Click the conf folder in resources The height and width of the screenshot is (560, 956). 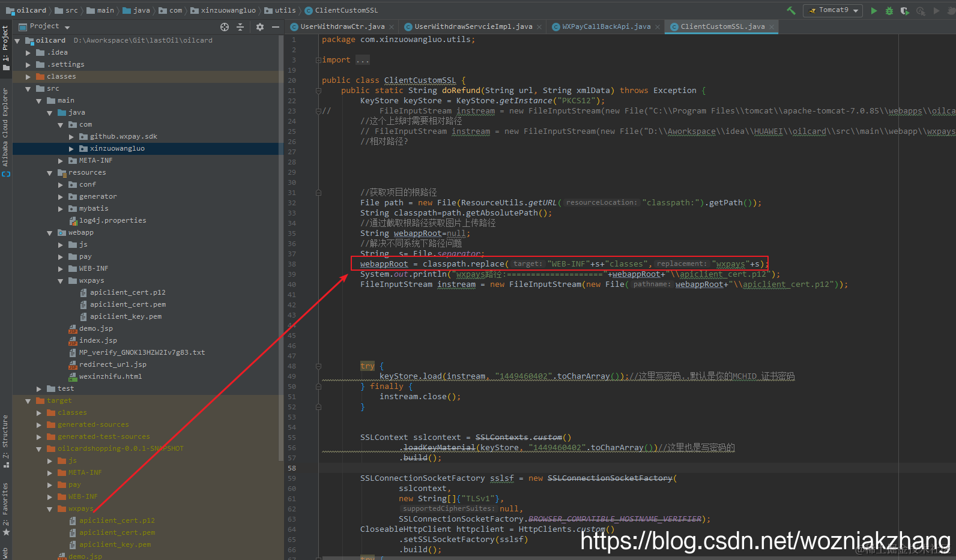tap(87, 184)
